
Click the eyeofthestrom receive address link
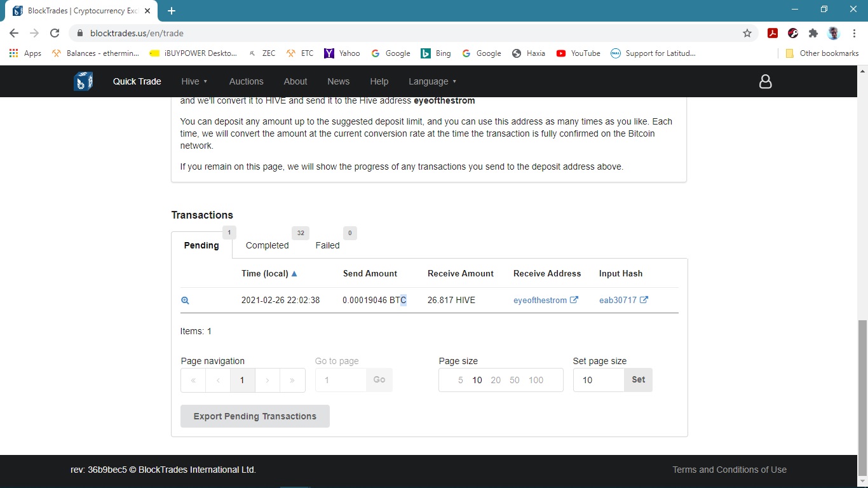point(539,300)
